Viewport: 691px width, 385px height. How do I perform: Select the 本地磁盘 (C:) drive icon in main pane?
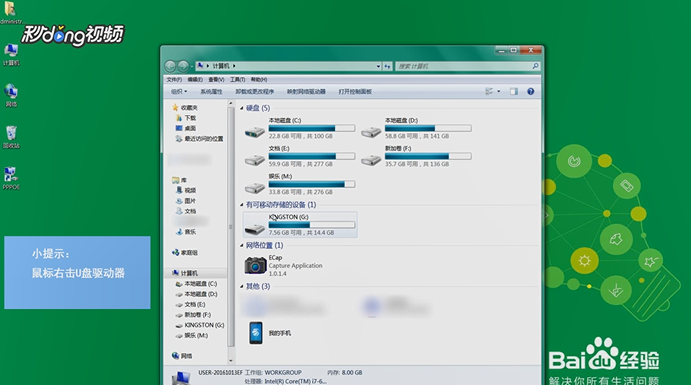pos(255,131)
